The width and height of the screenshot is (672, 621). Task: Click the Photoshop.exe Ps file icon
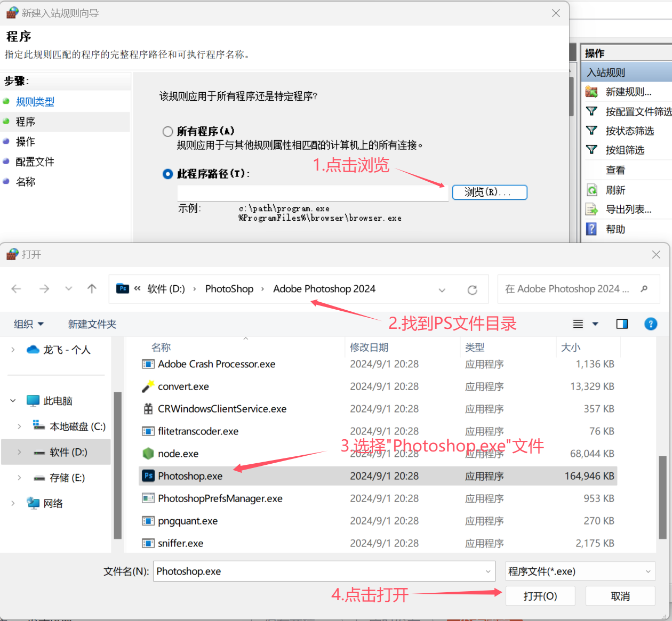[148, 475]
